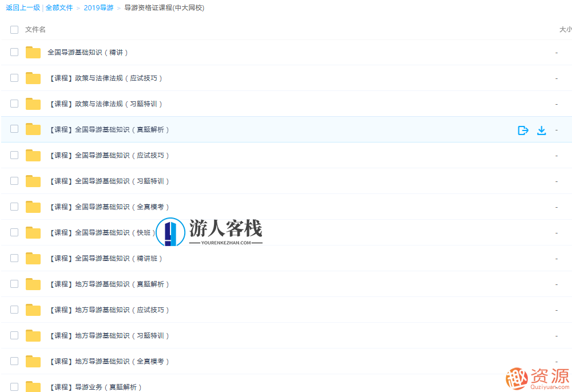The image size is (572, 392).
Task: Open the 全国导游基础知识（精讲班）folder
Action: [106, 258]
